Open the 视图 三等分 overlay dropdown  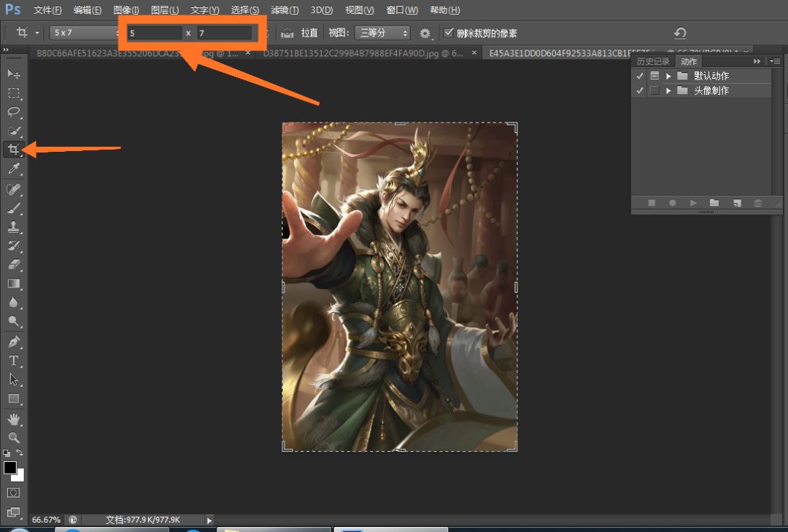click(x=382, y=33)
